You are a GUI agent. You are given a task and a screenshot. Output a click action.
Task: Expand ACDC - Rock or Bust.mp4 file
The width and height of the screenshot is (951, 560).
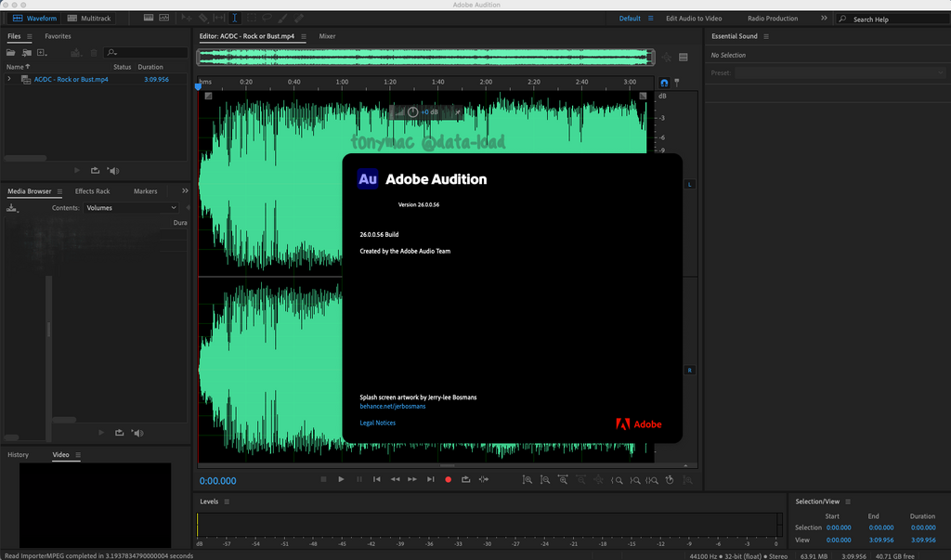point(9,80)
